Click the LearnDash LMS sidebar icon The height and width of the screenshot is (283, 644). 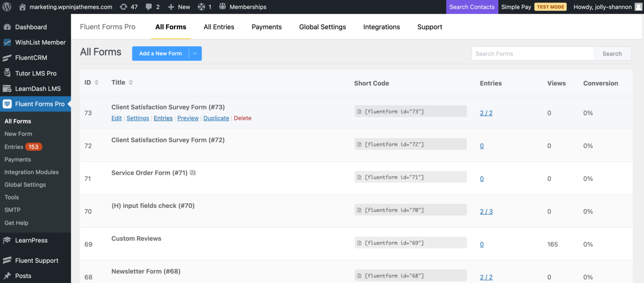point(7,89)
